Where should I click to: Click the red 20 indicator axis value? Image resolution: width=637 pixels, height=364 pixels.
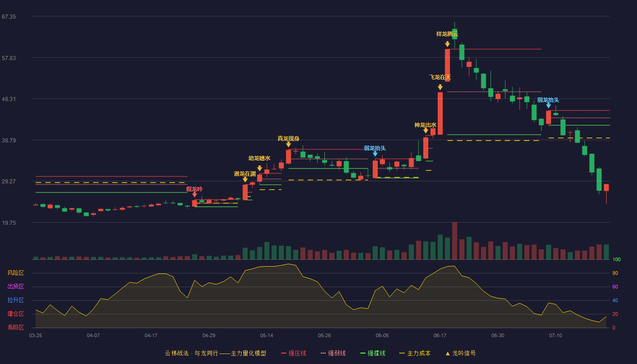point(615,314)
